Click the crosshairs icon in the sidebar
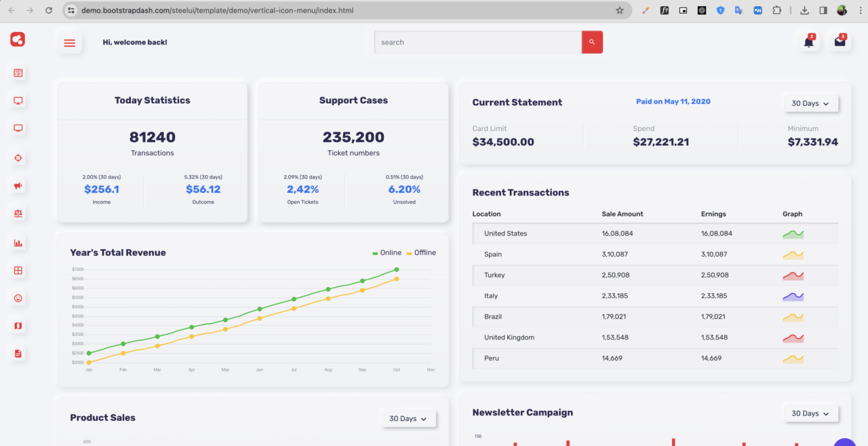Image resolution: width=868 pixels, height=446 pixels. [x=18, y=157]
